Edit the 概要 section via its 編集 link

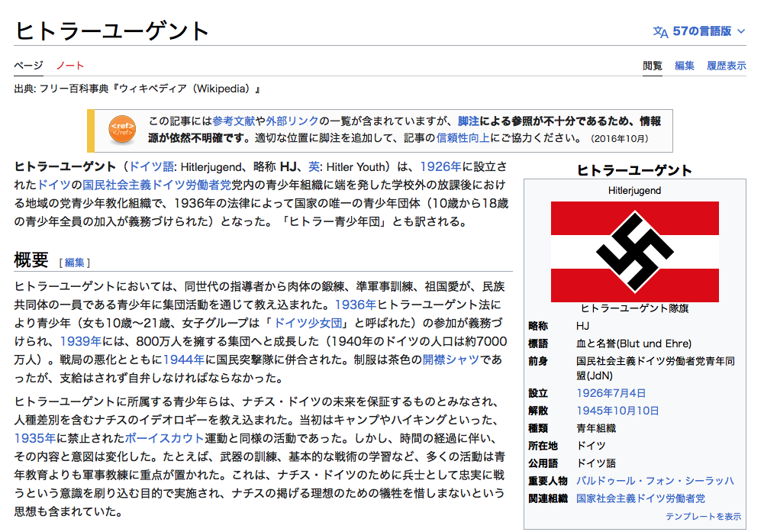click(x=75, y=263)
